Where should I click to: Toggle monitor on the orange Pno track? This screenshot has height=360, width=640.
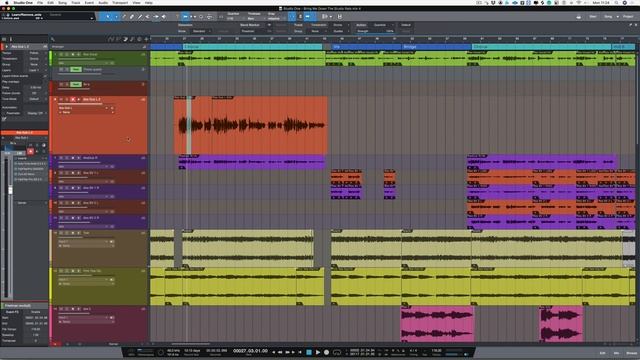(x=79, y=100)
